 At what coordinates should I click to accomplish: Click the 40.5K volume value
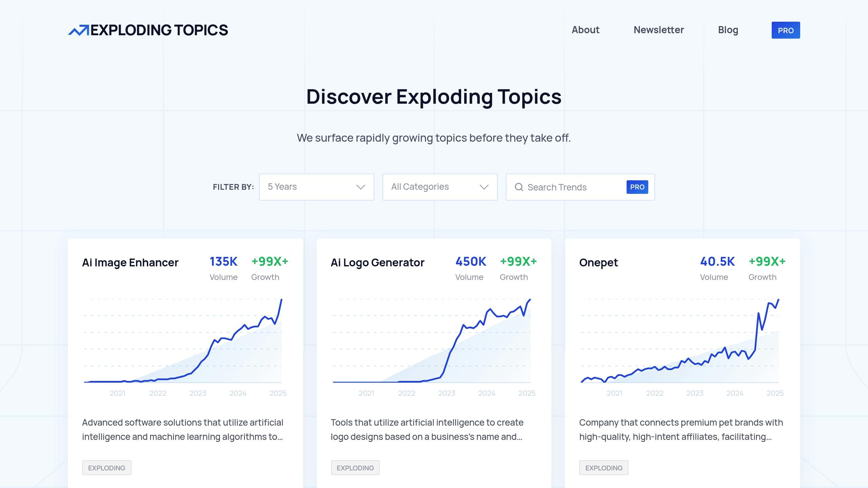717,262
